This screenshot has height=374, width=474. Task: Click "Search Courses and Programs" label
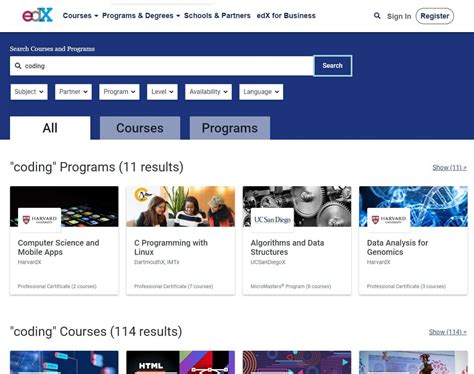click(x=52, y=49)
